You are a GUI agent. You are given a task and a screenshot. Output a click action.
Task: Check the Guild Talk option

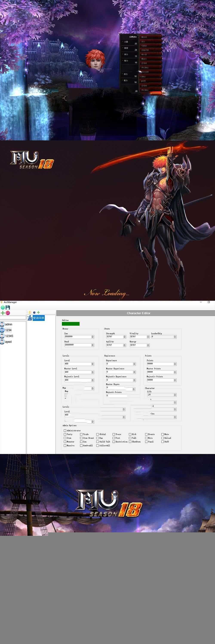click(98, 442)
